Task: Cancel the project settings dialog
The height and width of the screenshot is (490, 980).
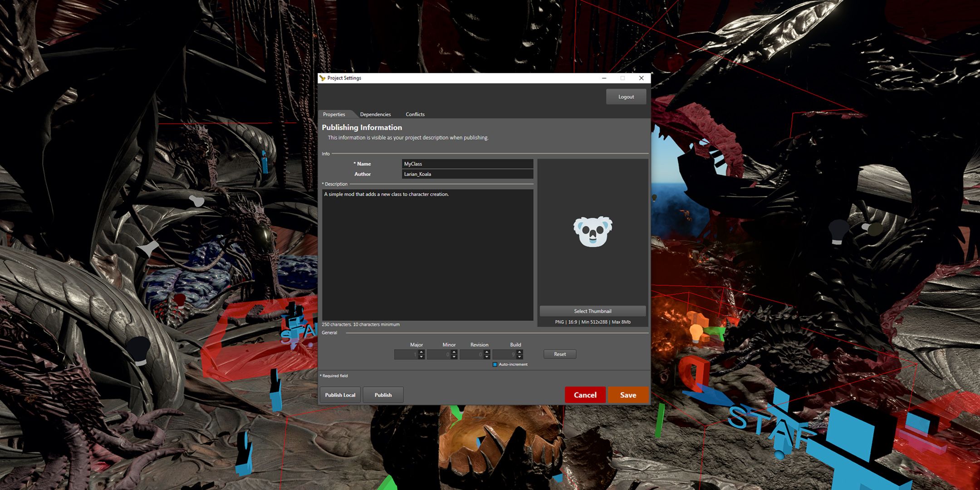Action: coord(584,394)
